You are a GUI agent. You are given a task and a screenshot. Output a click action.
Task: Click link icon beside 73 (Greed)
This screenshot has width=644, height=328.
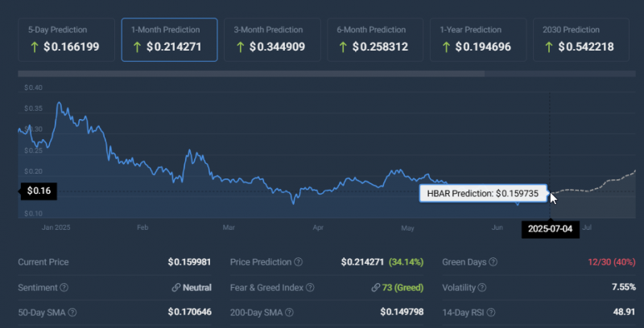coord(375,287)
